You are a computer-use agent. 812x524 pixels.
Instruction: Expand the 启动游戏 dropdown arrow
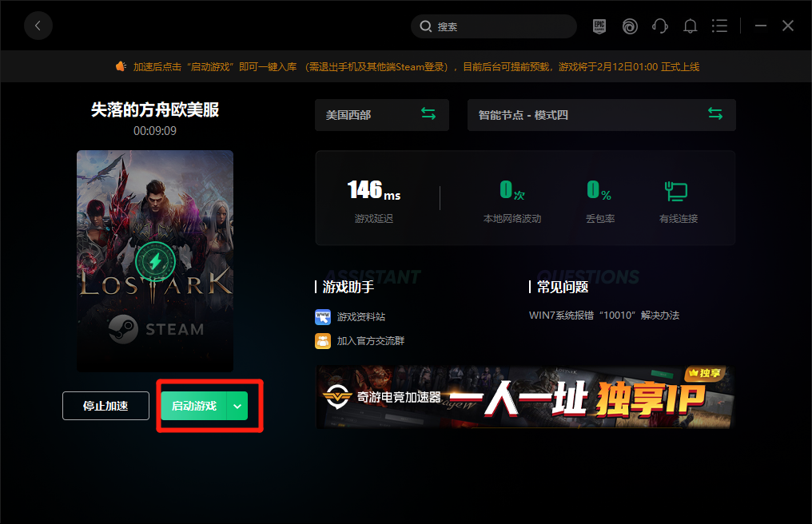pos(237,406)
